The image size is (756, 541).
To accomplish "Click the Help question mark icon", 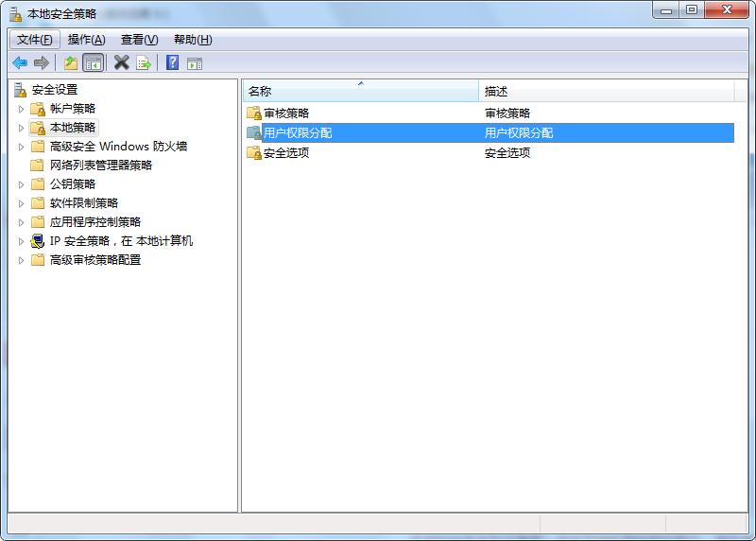I will [x=173, y=62].
